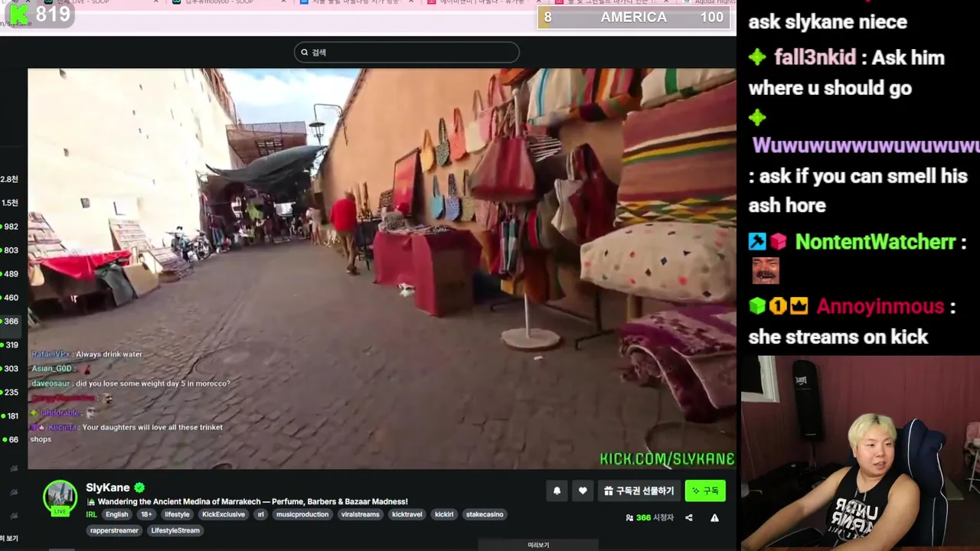Click NontentWatcherr's pink cube badge
Viewport: 980px width, 551px height.
(779, 242)
